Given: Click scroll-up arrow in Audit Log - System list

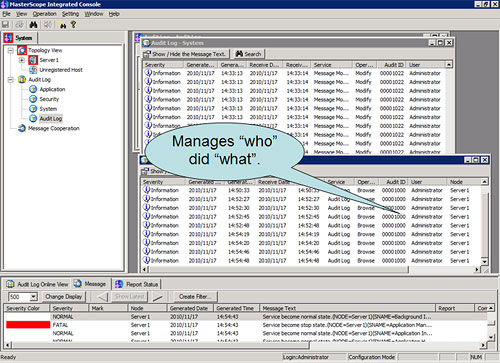Looking at the screenshot, I should [449, 65].
